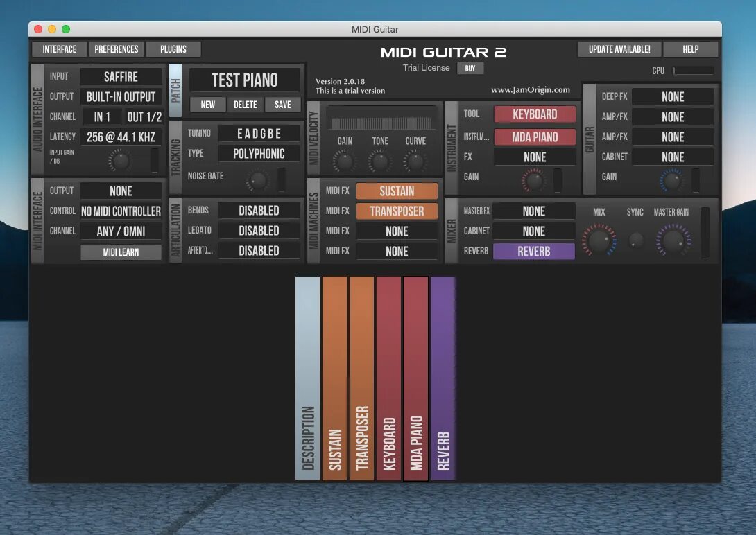Open the Master FX None slot
This screenshot has width=756, height=535.
tap(534, 211)
